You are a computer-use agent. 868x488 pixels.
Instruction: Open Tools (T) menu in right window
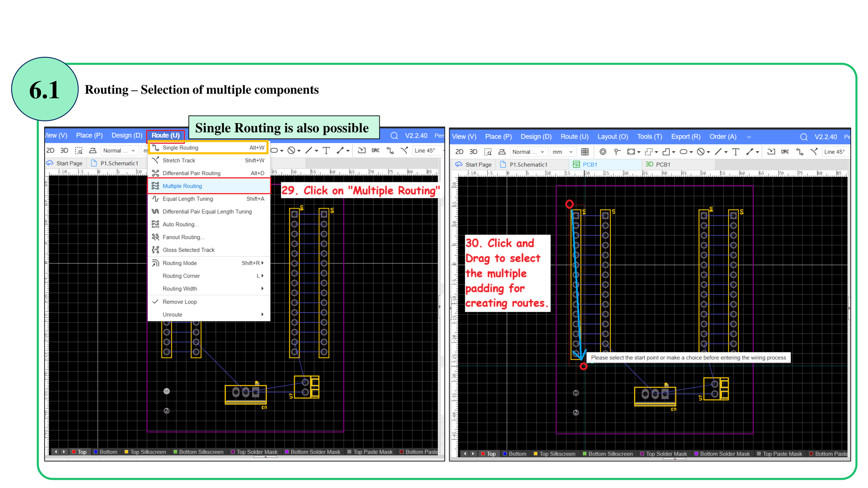(x=649, y=137)
